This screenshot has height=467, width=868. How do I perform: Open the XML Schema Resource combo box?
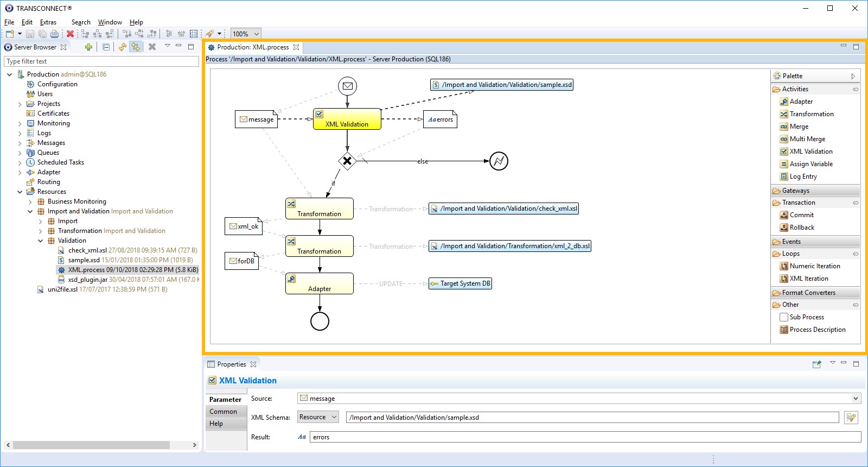pyautogui.click(x=318, y=417)
